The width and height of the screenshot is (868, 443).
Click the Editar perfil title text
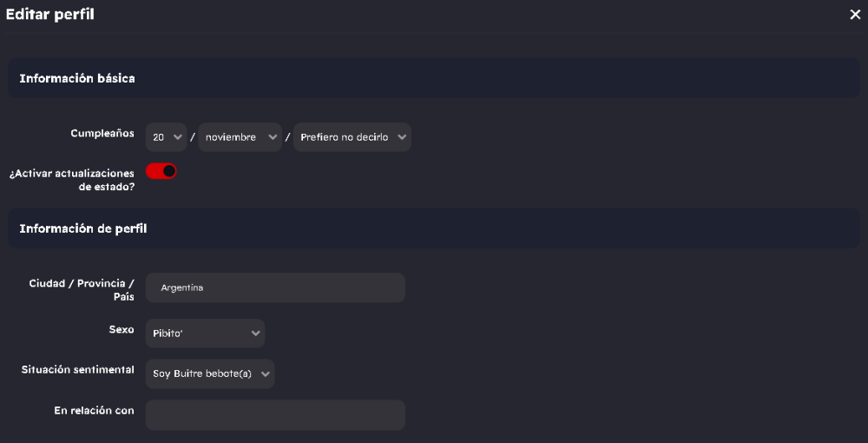point(50,14)
